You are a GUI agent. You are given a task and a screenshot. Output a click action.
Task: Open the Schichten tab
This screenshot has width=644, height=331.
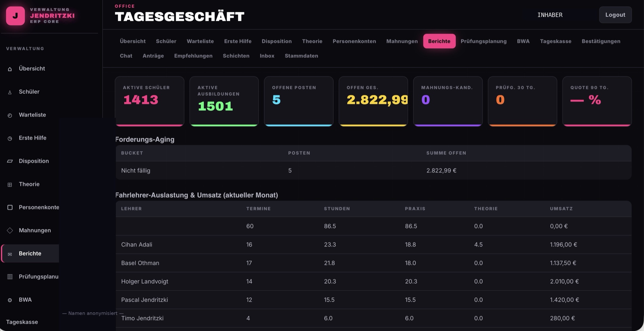[x=236, y=56]
